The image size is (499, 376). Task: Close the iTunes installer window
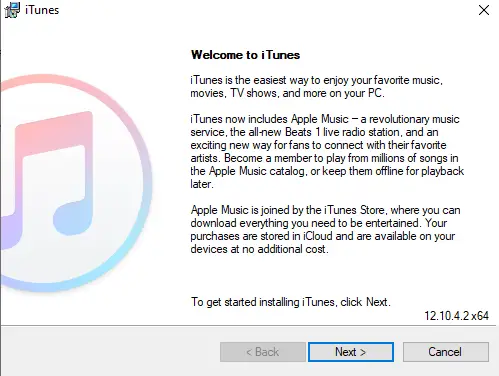tap(484, 10)
